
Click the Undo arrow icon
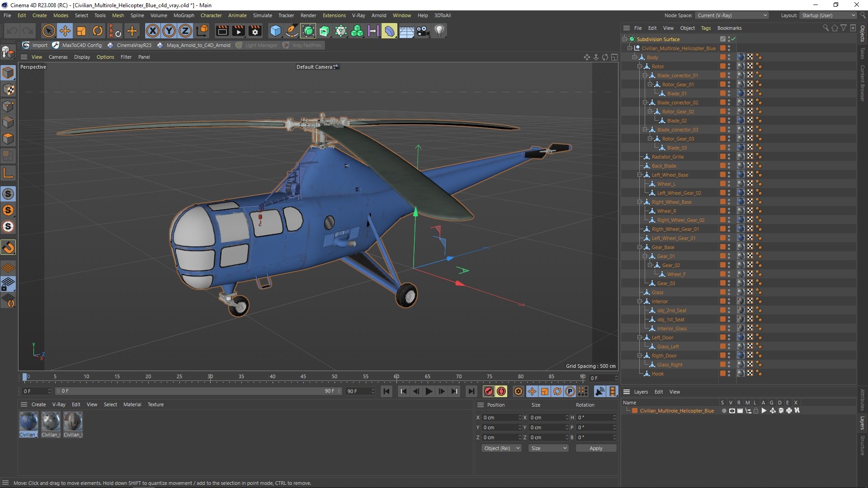(x=12, y=31)
